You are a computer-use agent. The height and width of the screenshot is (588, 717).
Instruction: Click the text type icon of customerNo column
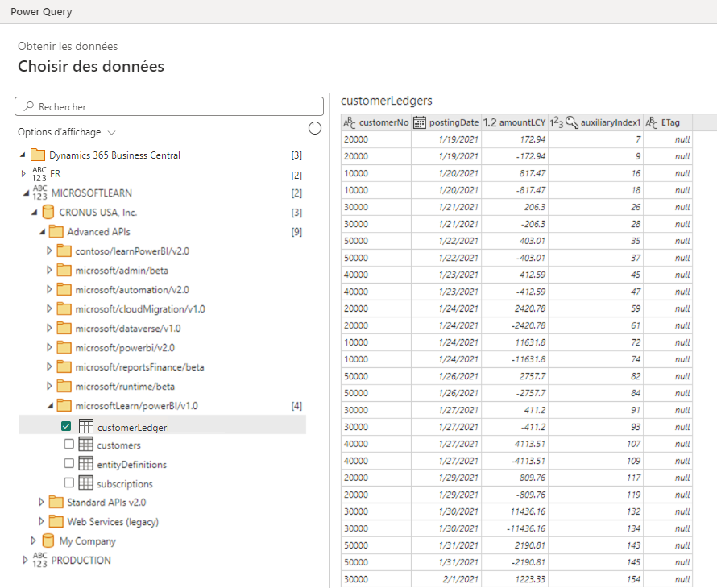350,122
